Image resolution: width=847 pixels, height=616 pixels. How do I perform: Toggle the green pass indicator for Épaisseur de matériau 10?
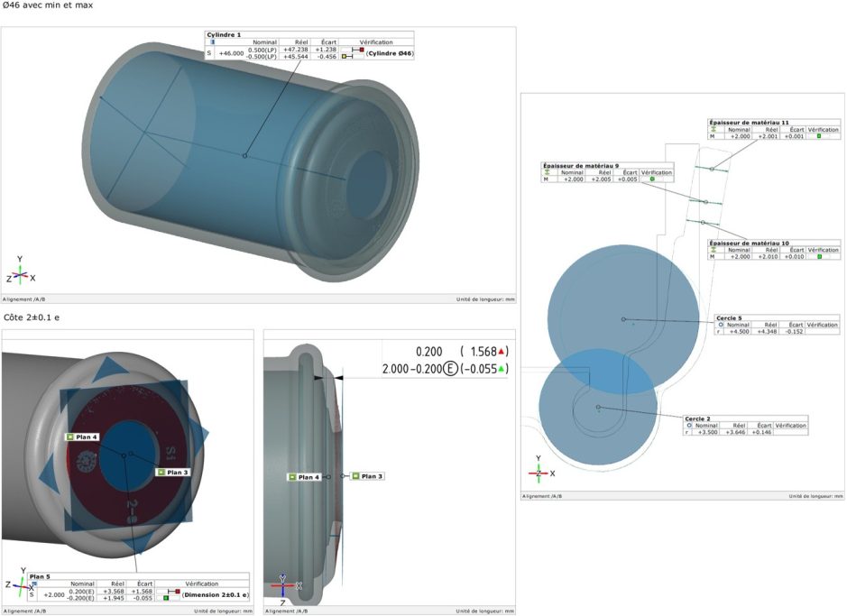click(x=820, y=256)
